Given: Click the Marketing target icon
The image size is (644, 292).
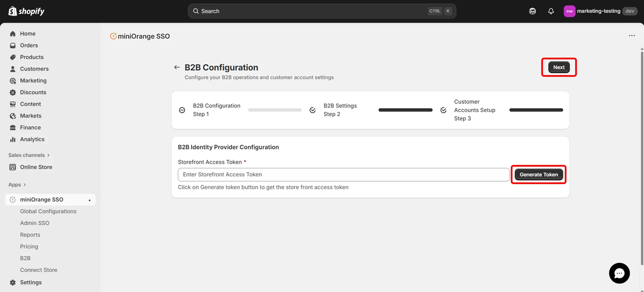Looking at the screenshot, I should [13, 80].
